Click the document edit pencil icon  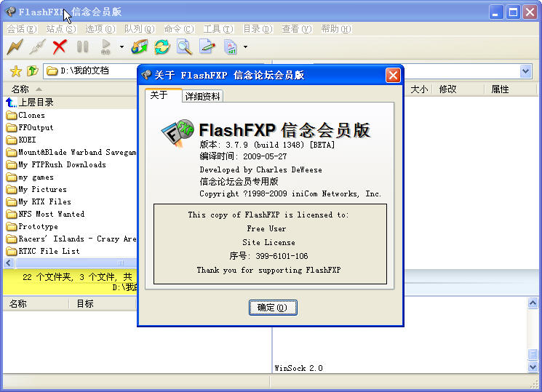(207, 47)
